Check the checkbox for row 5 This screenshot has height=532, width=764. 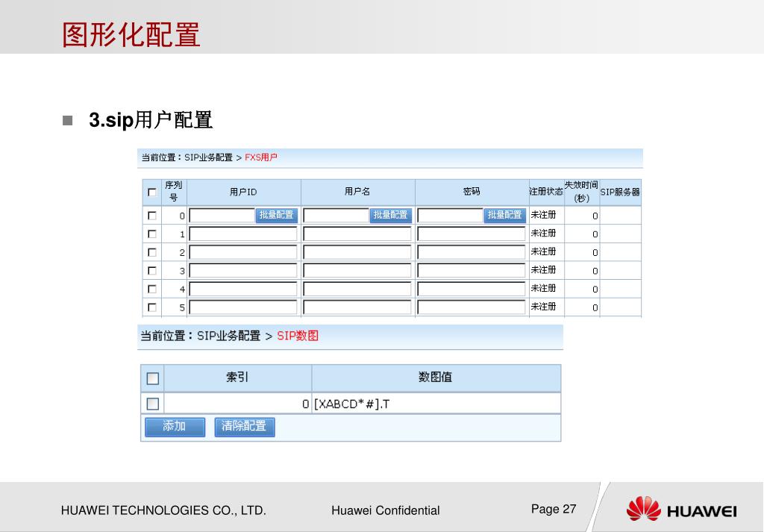tap(152, 307)
